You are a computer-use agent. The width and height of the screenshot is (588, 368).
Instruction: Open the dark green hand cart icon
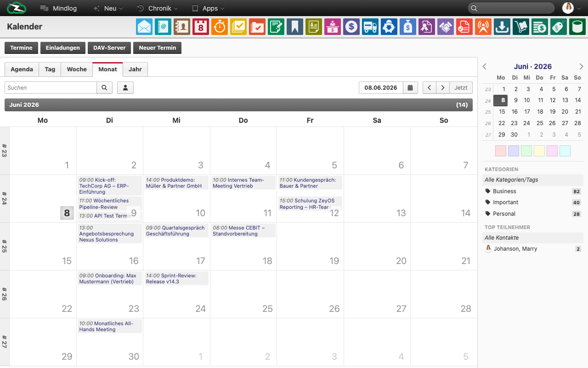tap(521, 27)
